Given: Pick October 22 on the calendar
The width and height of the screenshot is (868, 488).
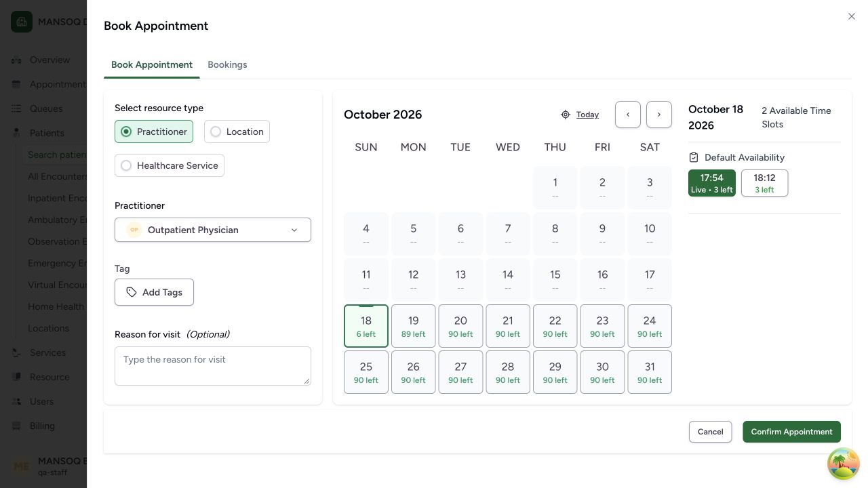Looking at the screenshot, I should click(x=555, y=326).
